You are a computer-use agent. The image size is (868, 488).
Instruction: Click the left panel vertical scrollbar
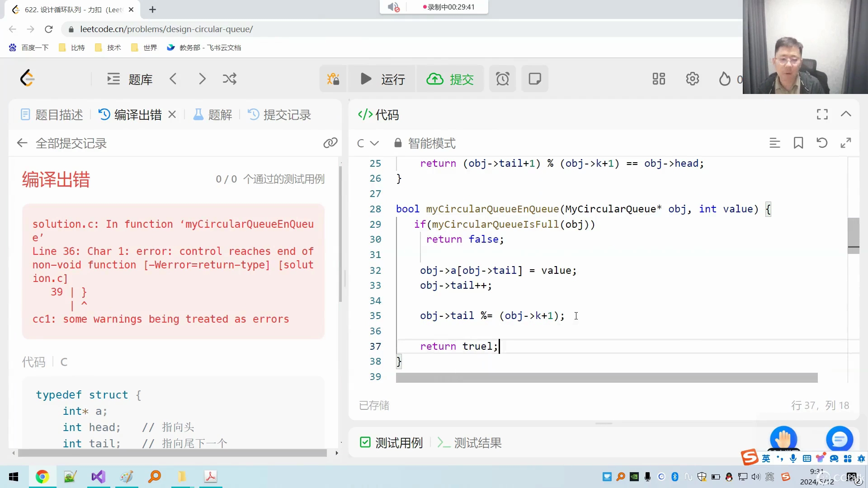[340, 234]
